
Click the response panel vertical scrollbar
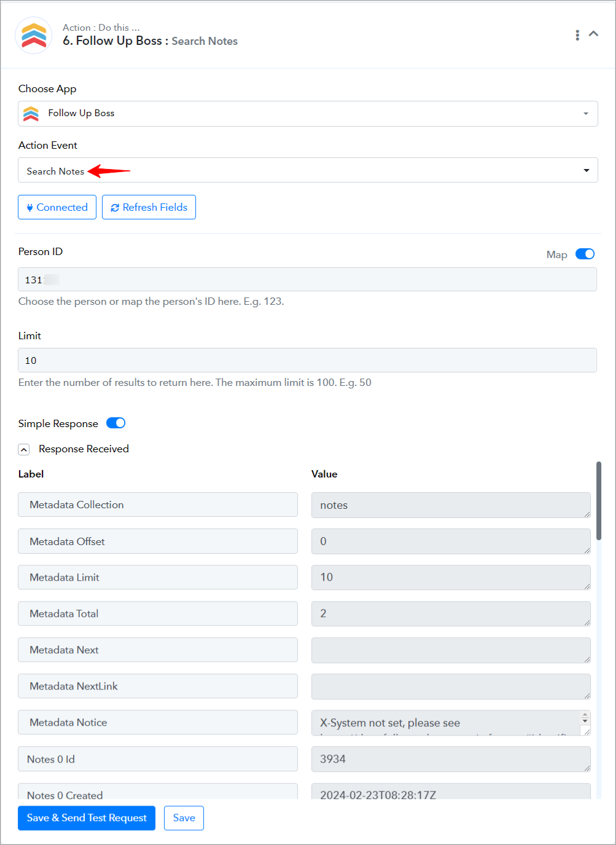pos(599,501)
